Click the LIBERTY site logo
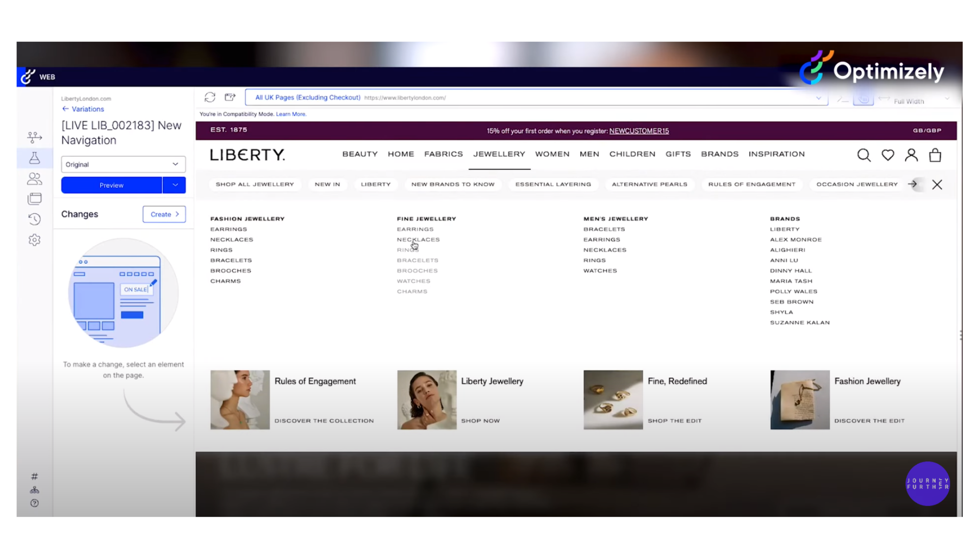This screenshot has height=551, width=980. pos(248,155)
